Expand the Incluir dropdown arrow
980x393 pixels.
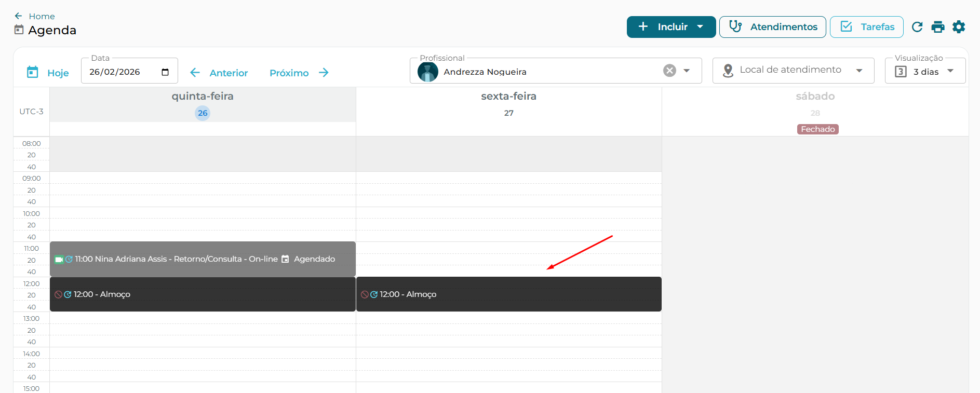pyautogui.click(x=700, y=27)
